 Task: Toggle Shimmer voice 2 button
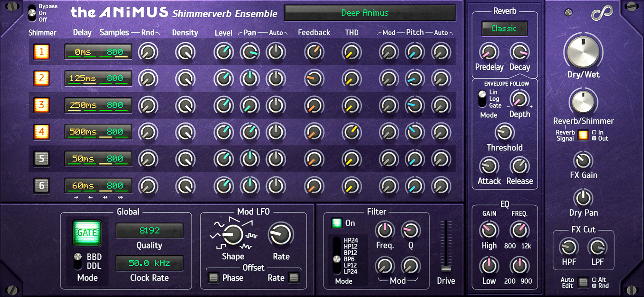tap(41, 78)
